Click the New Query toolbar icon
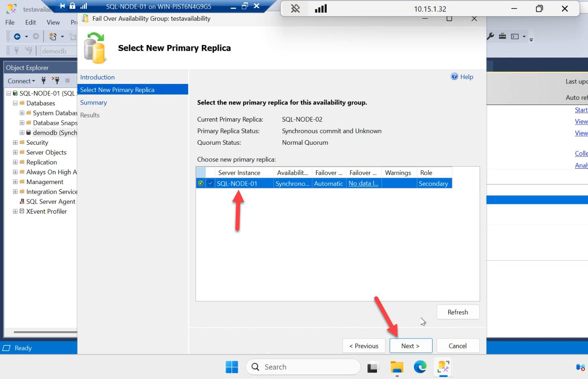This screenshot has height=379, width=588. tap(53, 36)
